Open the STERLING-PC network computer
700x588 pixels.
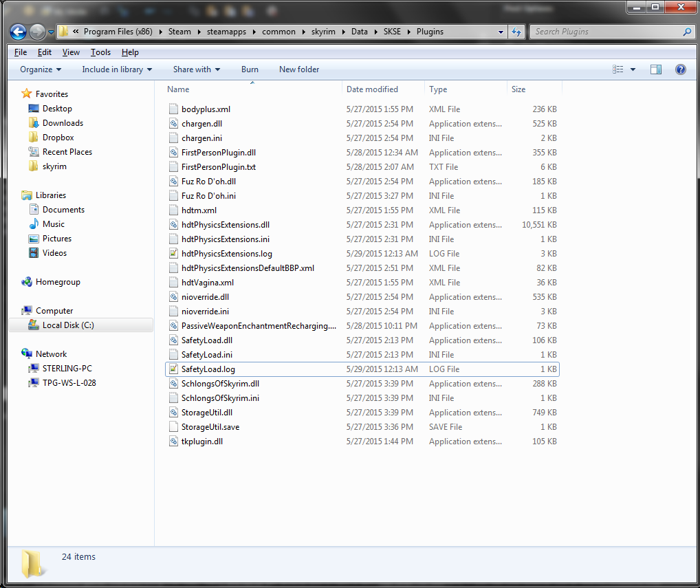click(x=67, y=369)
